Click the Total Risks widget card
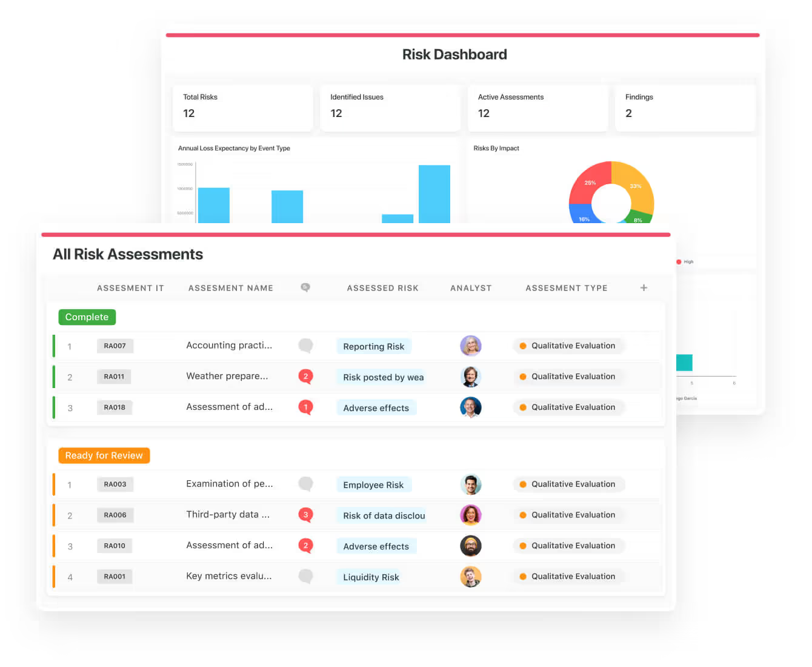The height and width of the screenshot is (667, 812). point(242,107)
